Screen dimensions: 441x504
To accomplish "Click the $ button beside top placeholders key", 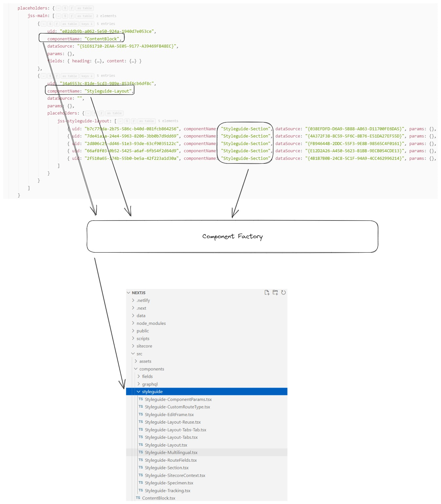I will 65,8.
